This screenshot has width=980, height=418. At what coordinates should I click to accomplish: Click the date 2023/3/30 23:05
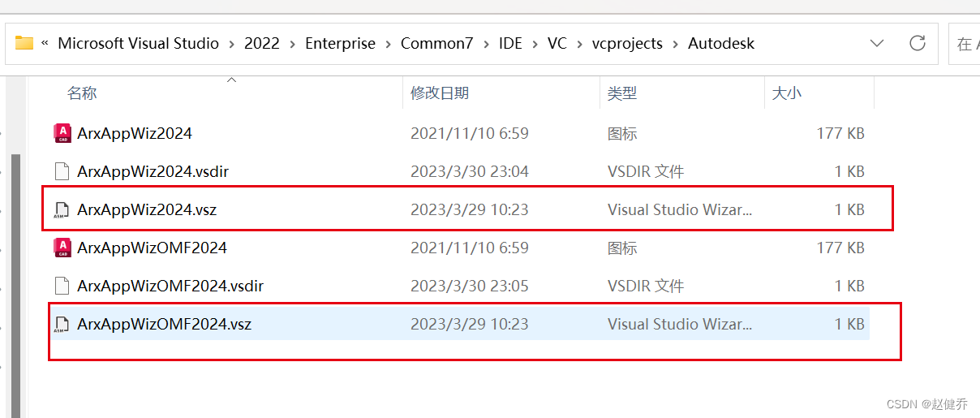(470, 286)
